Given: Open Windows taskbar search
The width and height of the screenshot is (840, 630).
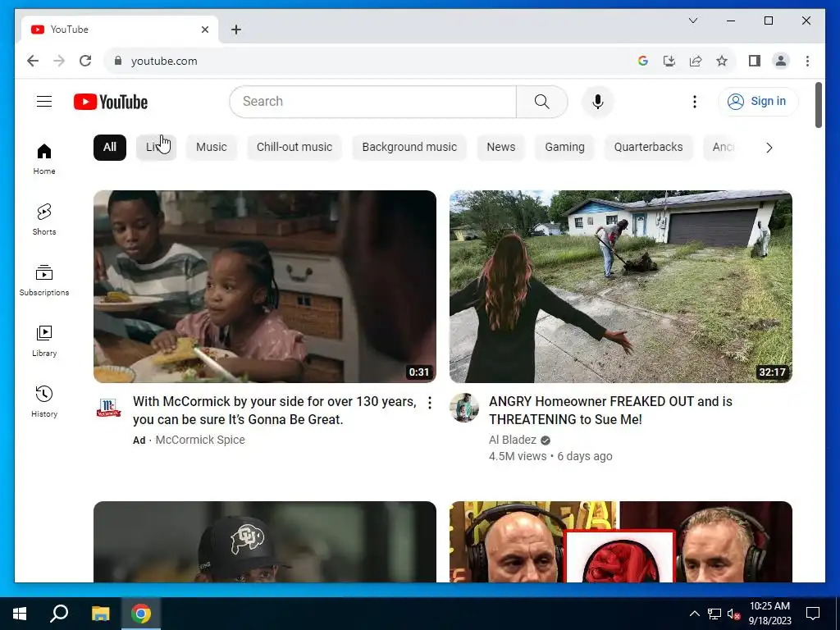Looking at the screenshot, I should [59, 614].
